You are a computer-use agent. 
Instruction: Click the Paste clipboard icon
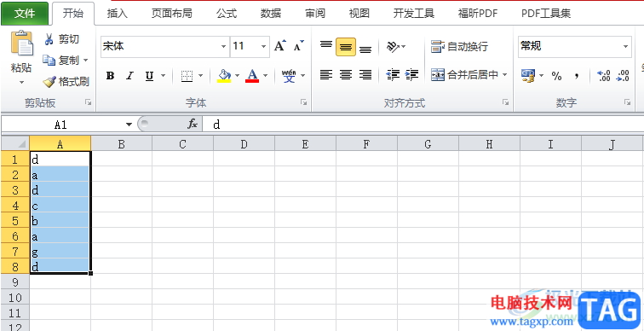click(x=22, y=43)
